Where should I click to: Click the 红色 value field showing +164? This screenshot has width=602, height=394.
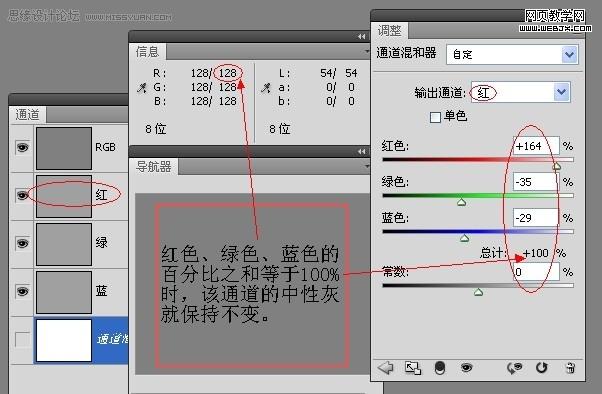coord(536,146)
